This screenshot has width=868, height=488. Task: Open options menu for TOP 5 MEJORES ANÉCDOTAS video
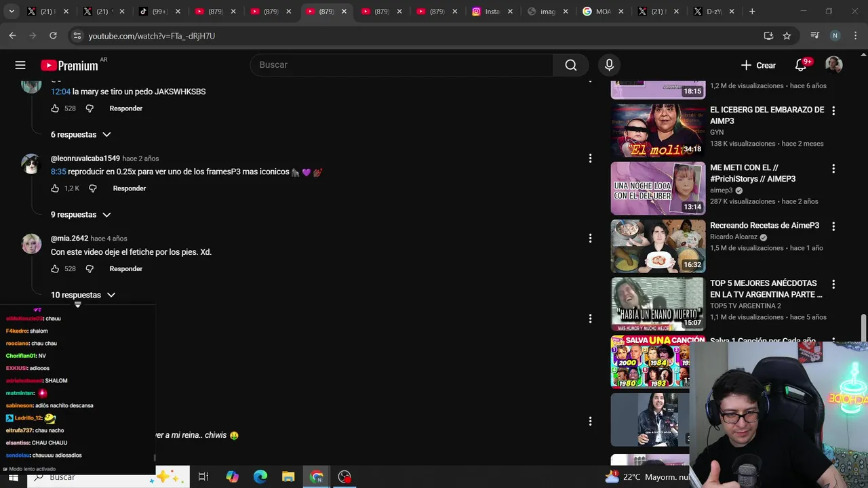click(833, 284)
